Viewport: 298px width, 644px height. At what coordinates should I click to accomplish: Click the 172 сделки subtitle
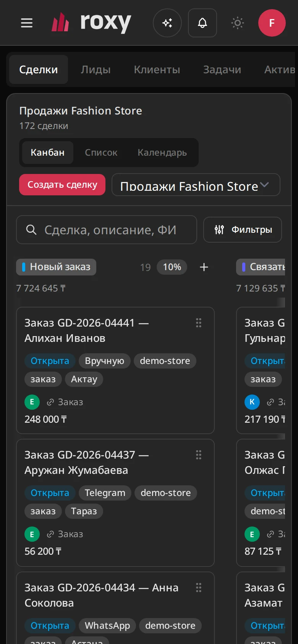[x=44, y=126]
